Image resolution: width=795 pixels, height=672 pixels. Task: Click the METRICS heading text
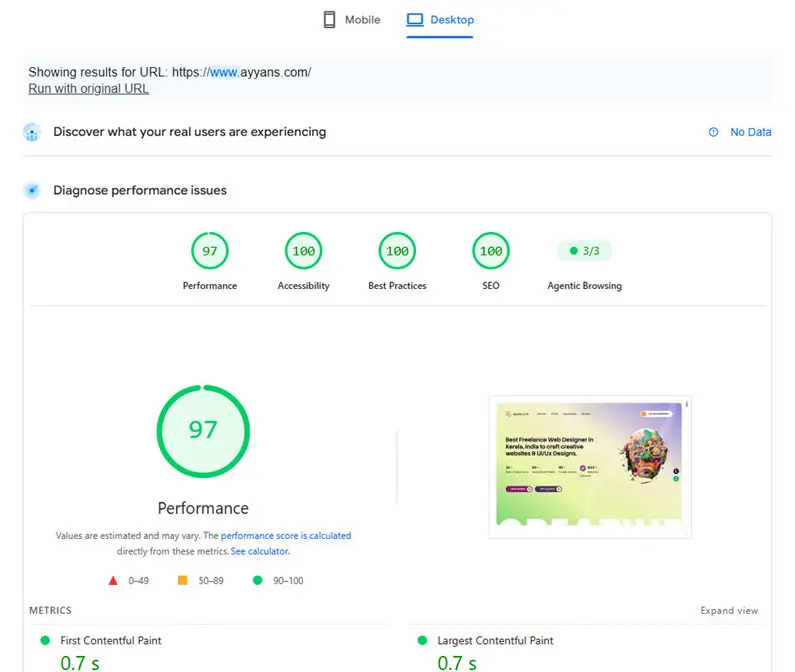[x=50, y=610]
